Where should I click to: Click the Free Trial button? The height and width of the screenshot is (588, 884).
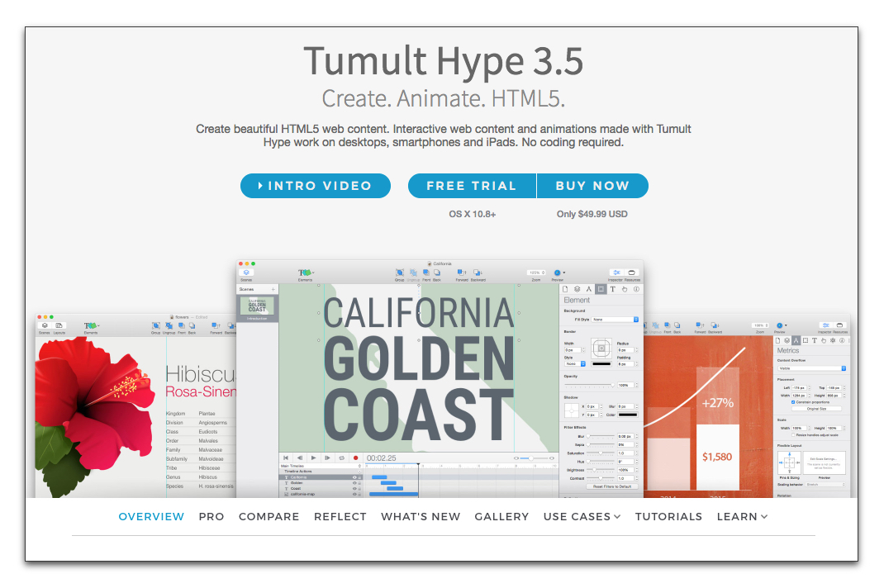coord(472,186)
